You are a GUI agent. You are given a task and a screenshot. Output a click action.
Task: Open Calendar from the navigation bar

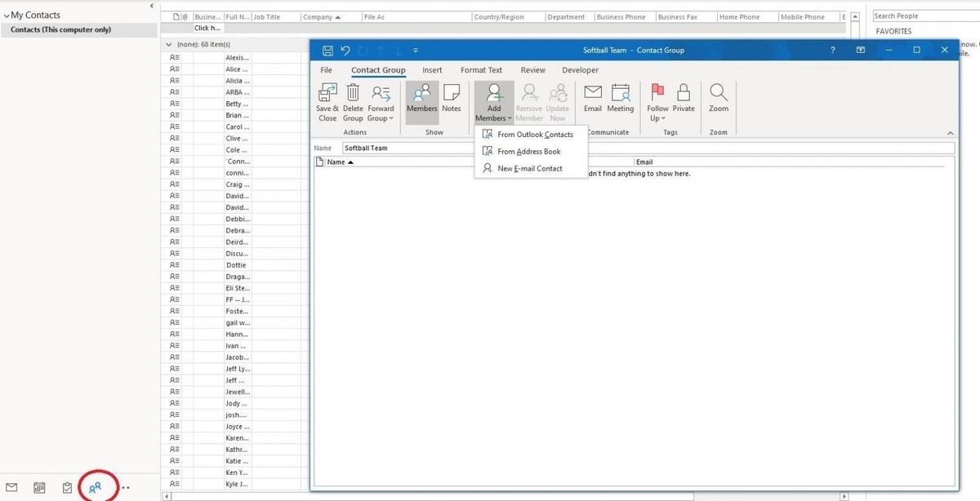(x=39, y=487)
